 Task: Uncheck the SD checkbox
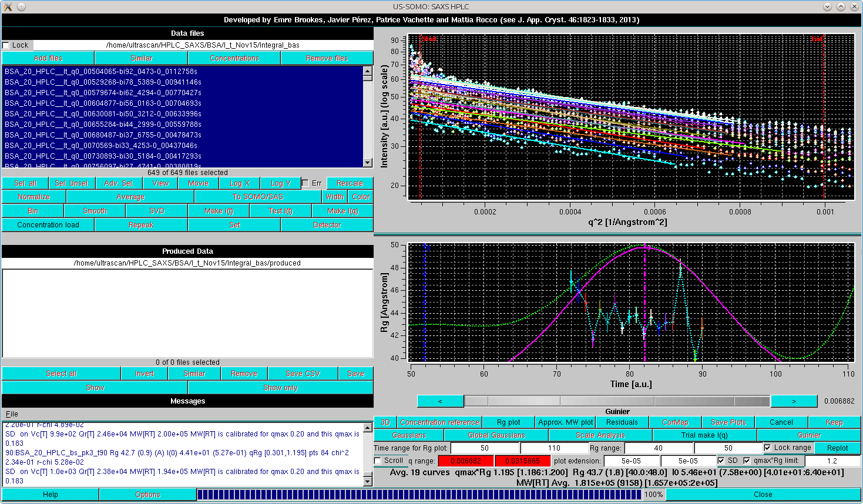(721, 461)
